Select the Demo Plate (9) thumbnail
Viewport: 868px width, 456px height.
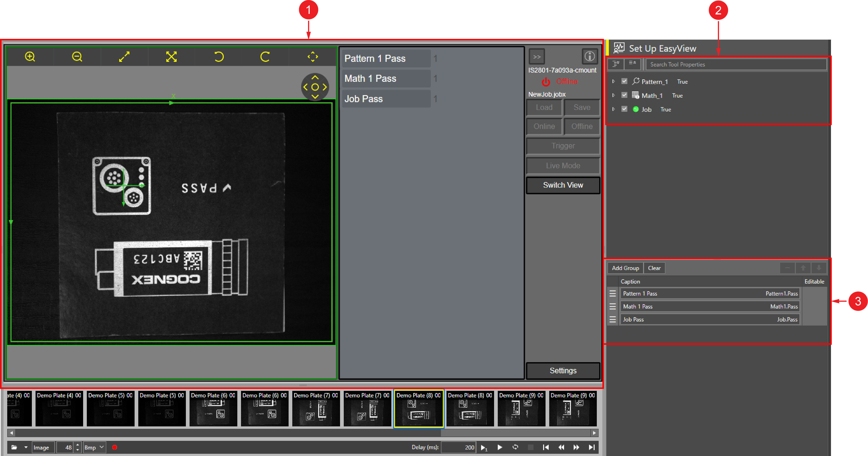coord(521,408)
